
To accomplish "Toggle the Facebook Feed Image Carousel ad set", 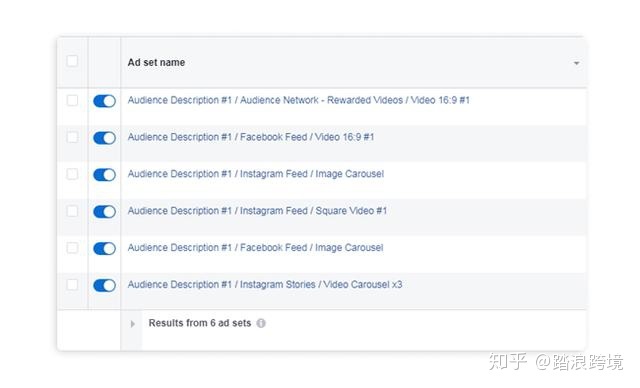I will [104, 248].
